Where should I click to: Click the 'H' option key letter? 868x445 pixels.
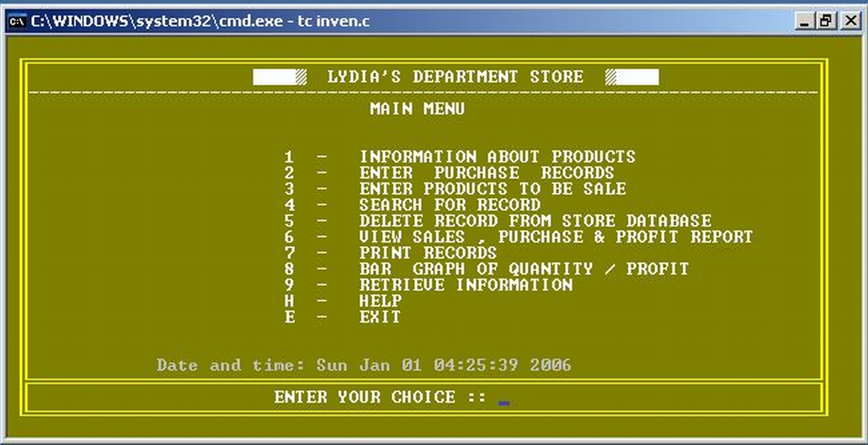click(x=289, y=301)
